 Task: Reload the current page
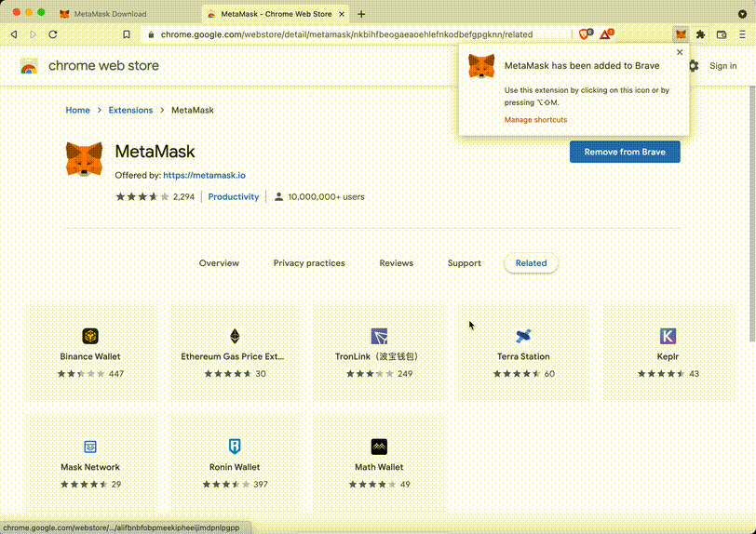pyautogui.click(x=53, y=34)
